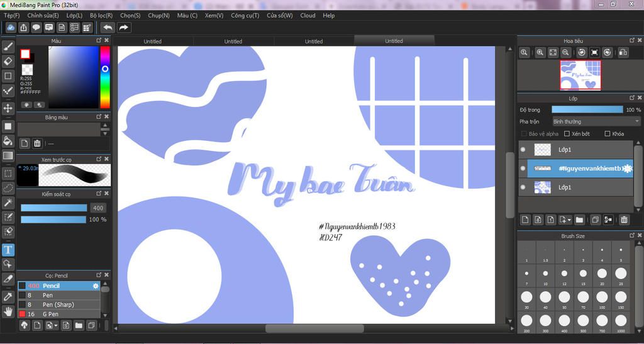Click the Undo arrow

click(x=108, y=28)
